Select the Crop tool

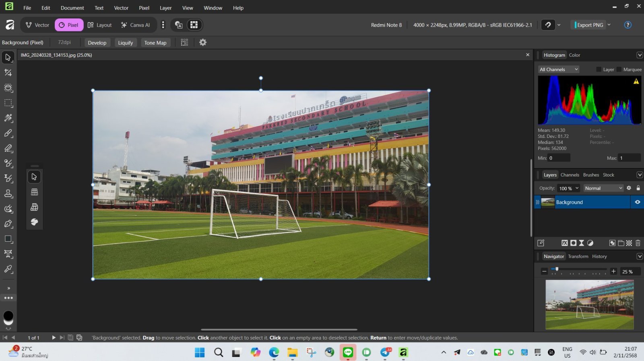click(x=8, y=73)
